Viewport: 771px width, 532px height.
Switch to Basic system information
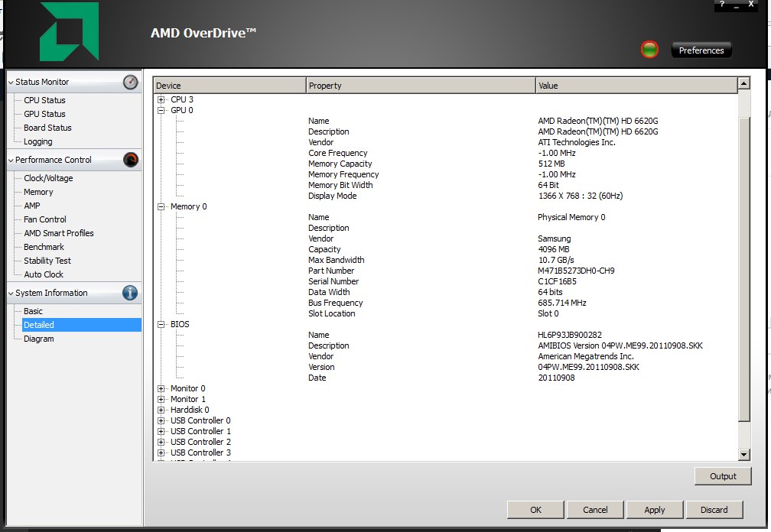(x=33, y=311)
